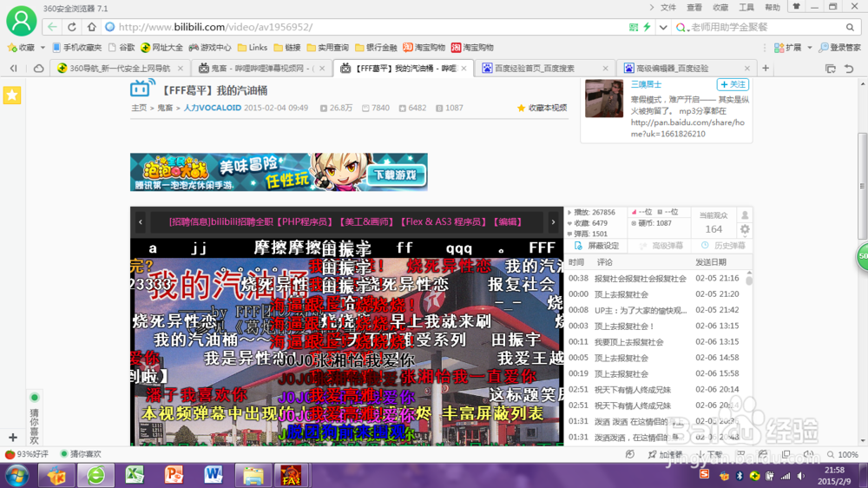This screenshot has height=488, width=868.
Task: Click the cloud tab-sync icon left of tabs
Action: pyautogui.click(x=39, y=68)
